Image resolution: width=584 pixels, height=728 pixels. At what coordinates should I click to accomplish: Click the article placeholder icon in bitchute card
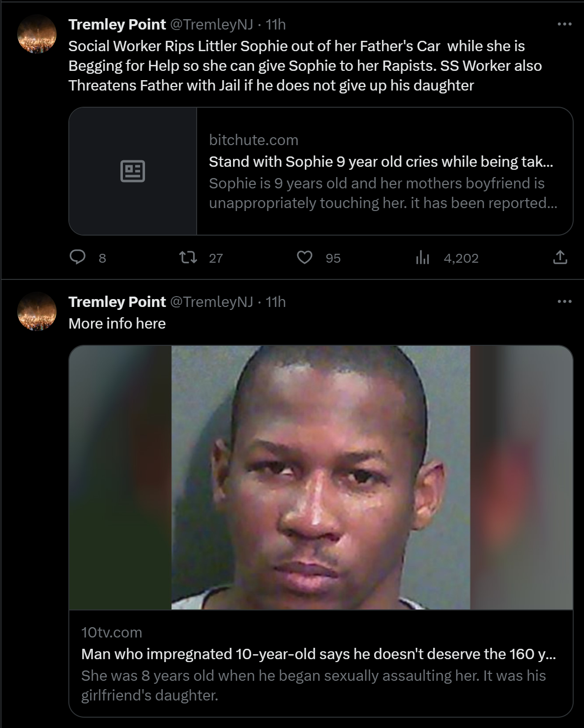pyautogui.click(x=133, y=171)
